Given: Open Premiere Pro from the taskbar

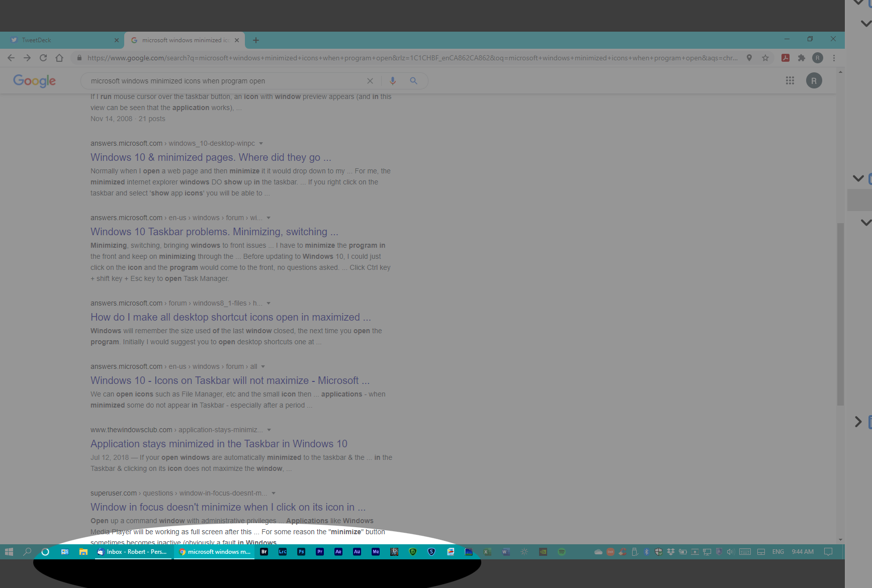Looking at the screenshot, I should [320, 552].
